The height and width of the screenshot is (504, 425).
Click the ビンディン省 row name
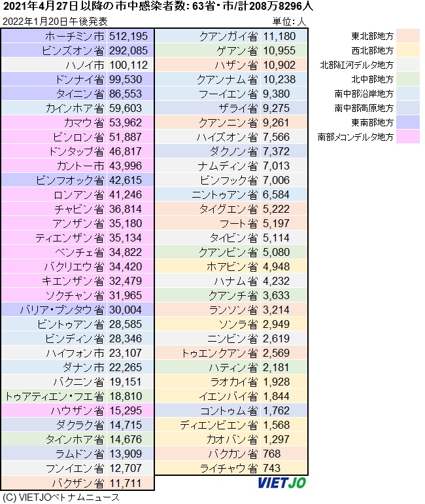tap(75, 338)
